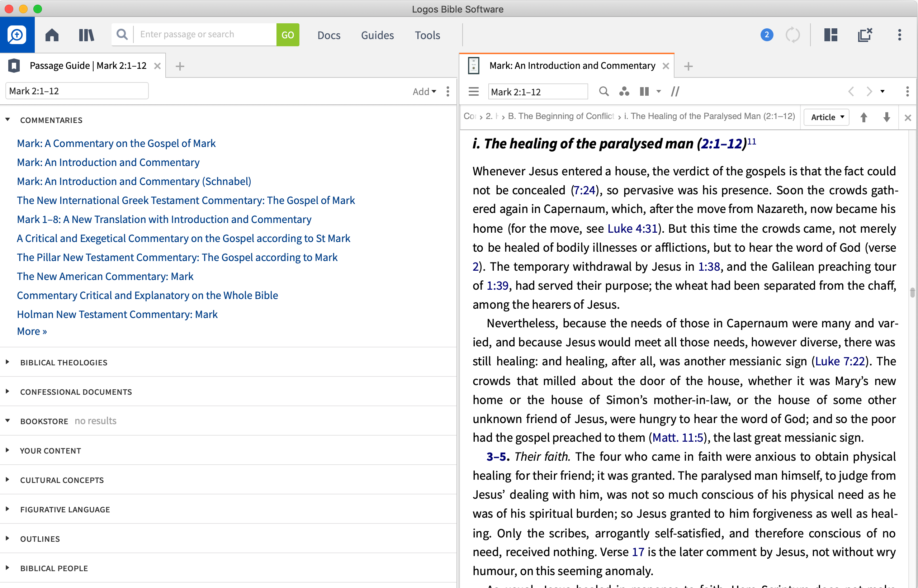Expand the Cultural Concepts section
Screen dimensions: 918x588
(x=8, y=479)
